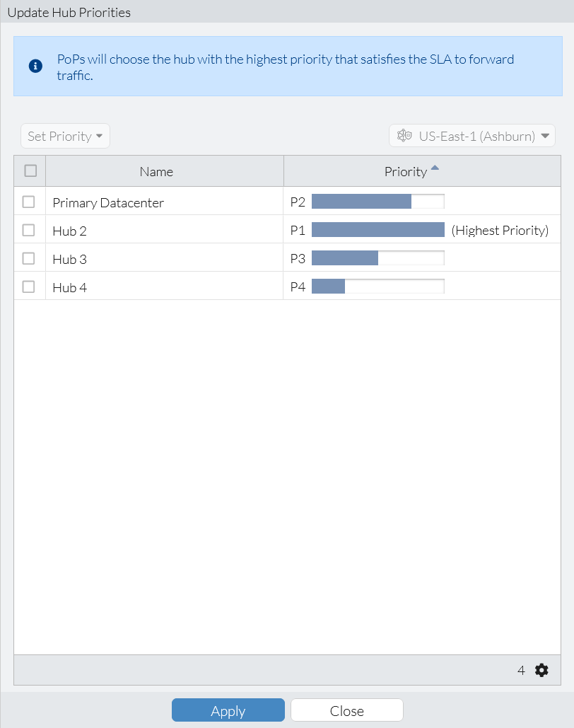The image size is (574, 728).
Task: Open the Set Priority dropdown
Action: point(65,135)
